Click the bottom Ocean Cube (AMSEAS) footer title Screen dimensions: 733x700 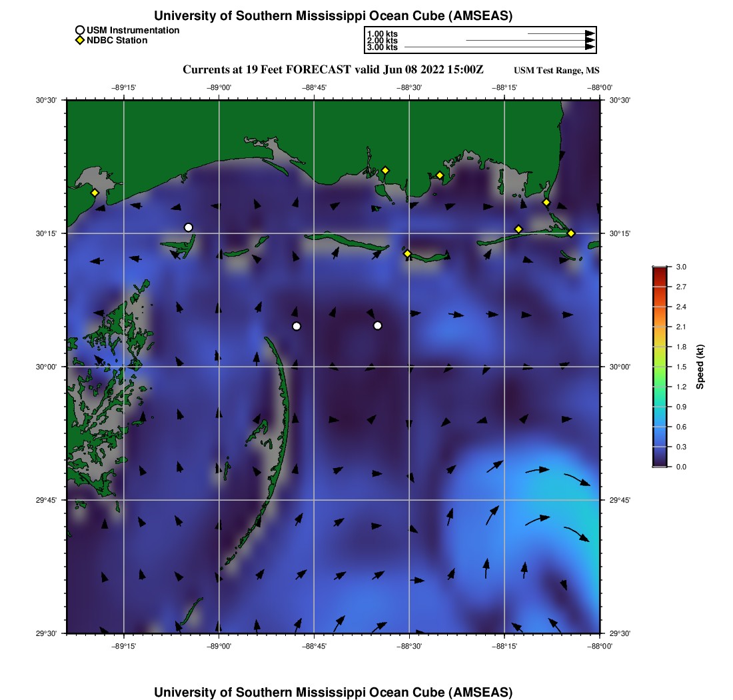click(333, 692)
